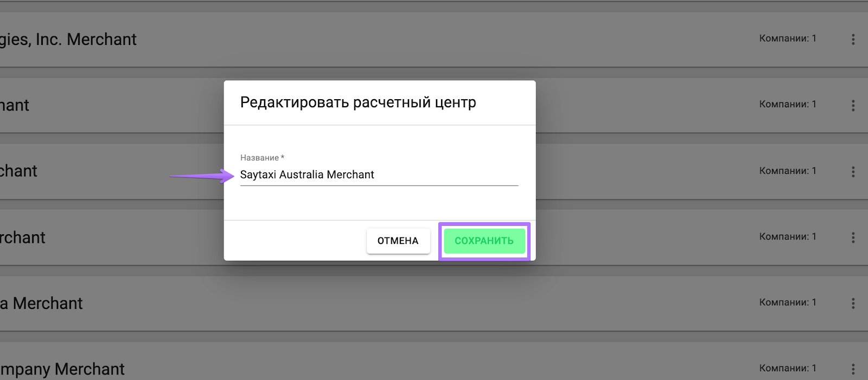Click the ОТМЕНА button
Screen dimensions: 868x380
click(398, 241)
